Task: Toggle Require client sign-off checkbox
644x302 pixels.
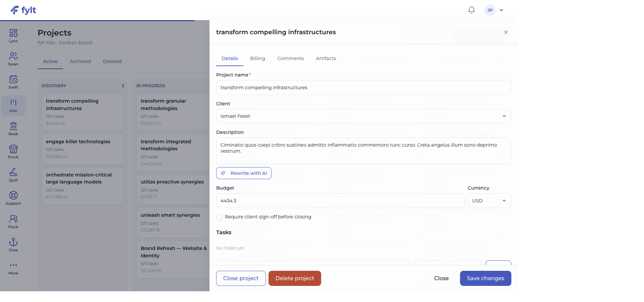Action: coord(219,217)
